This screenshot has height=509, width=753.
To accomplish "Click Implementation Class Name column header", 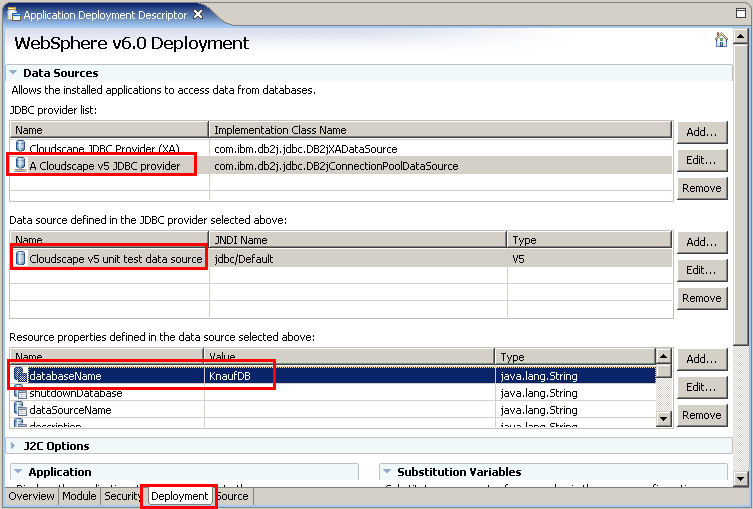I will pyautogui.click(x=440, y=130).
